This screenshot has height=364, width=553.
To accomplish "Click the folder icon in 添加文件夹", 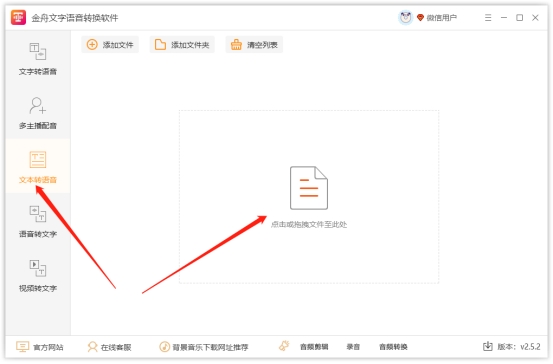I will coord(160,44).
